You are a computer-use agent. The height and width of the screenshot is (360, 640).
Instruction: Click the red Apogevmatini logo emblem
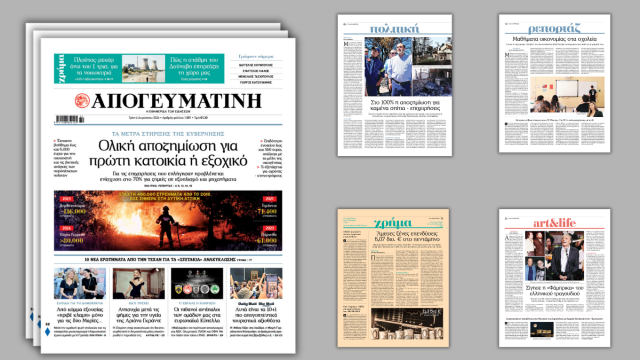(x=82, y=101)
